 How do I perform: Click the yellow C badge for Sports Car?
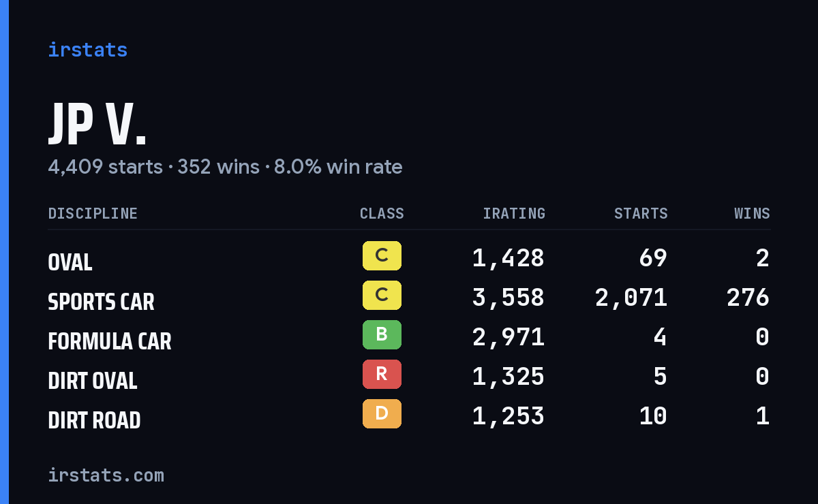382,296
